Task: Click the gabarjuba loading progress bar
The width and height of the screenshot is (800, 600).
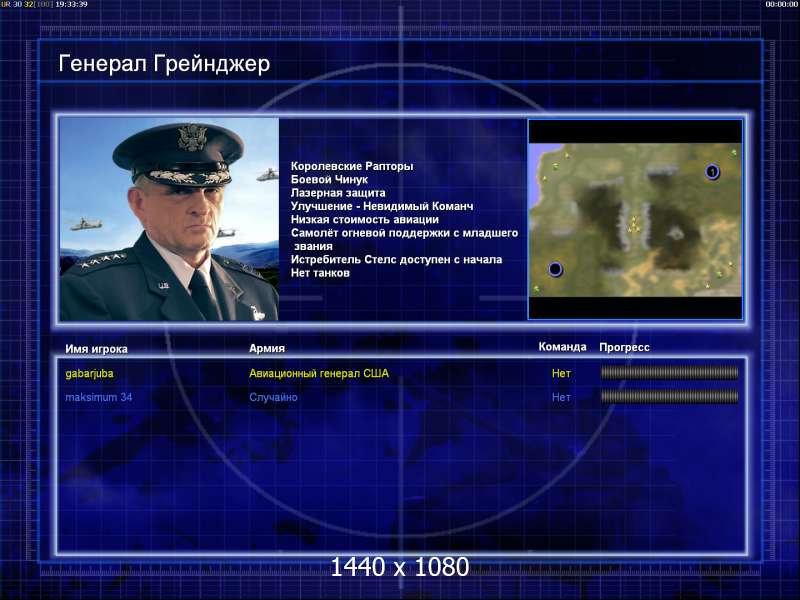Action: (669, 373)
